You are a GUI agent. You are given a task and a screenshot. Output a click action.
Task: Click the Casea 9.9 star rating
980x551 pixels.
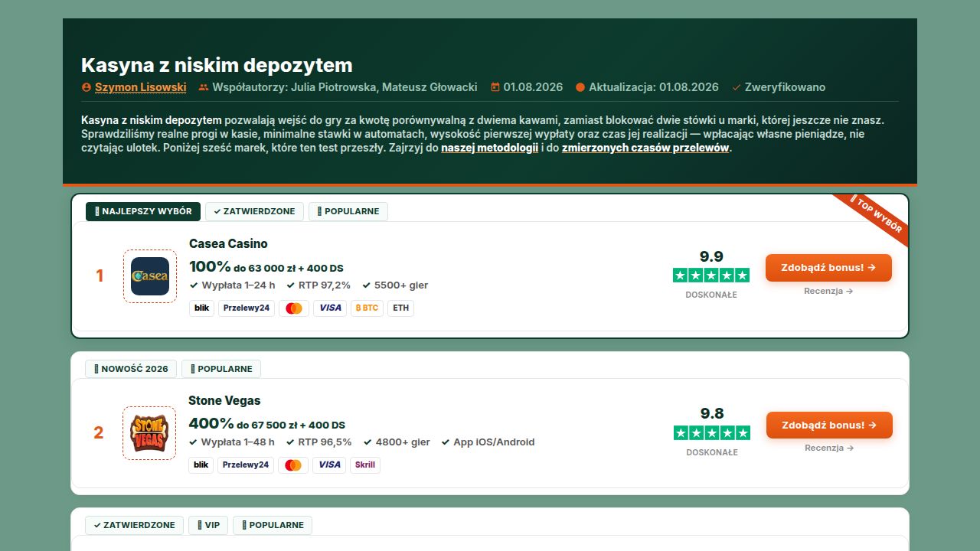pos(711,275)
